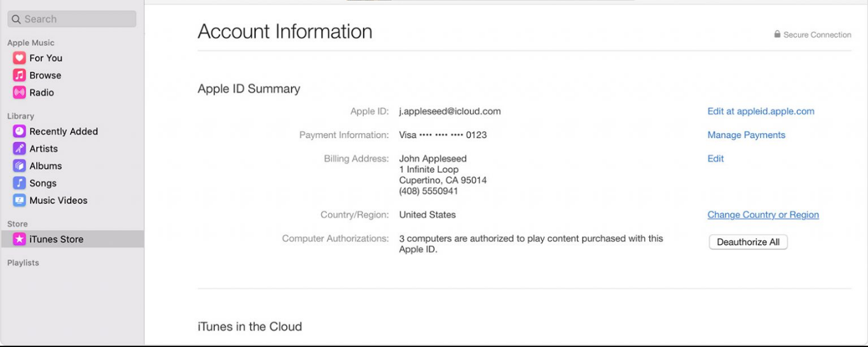Viewport: 868px width, 347px height.
Task: Click the Playlists sidebar header
Action: pyautogui.click(x=23, y=263)
